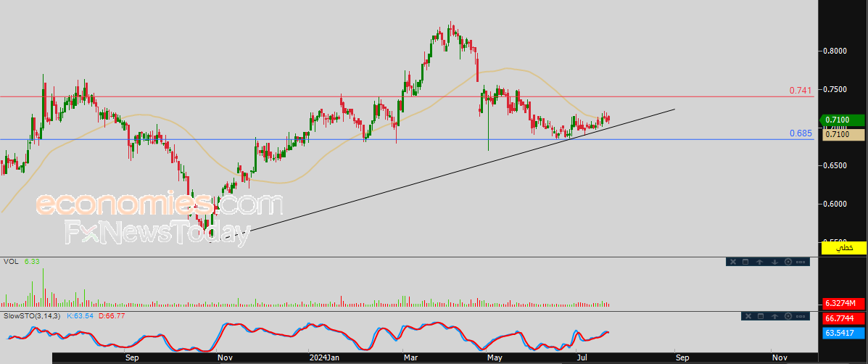Click the yellow خطي scale button
The width and height of the screenshot is (868, 364).
[843, 248]
